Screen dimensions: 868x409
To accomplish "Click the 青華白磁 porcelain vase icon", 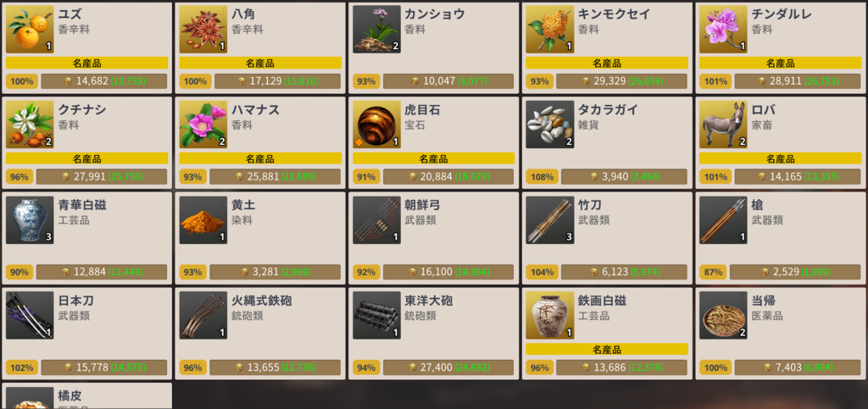I will 30,220.
